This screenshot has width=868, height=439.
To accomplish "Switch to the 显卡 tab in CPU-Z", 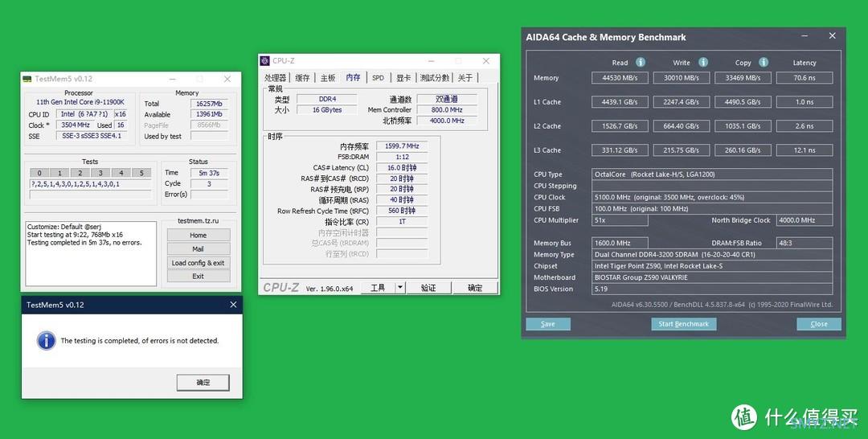I will [x=403, y=77].
